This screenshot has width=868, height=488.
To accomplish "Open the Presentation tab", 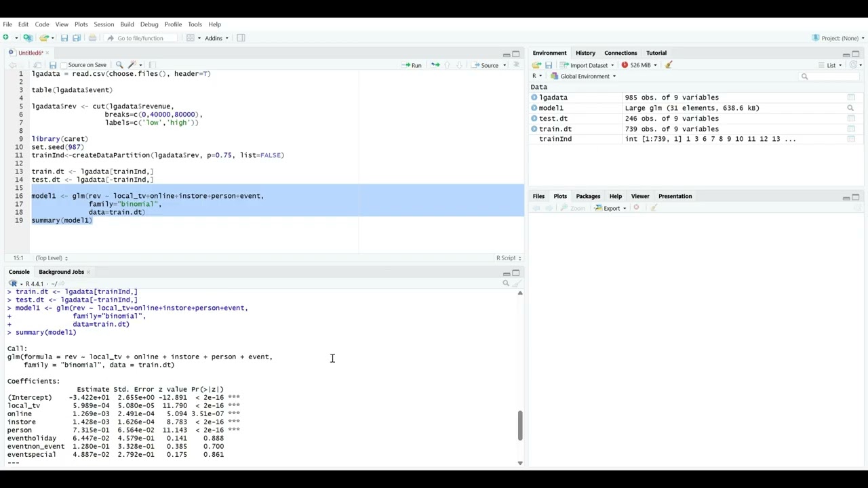I will [675, 196].
